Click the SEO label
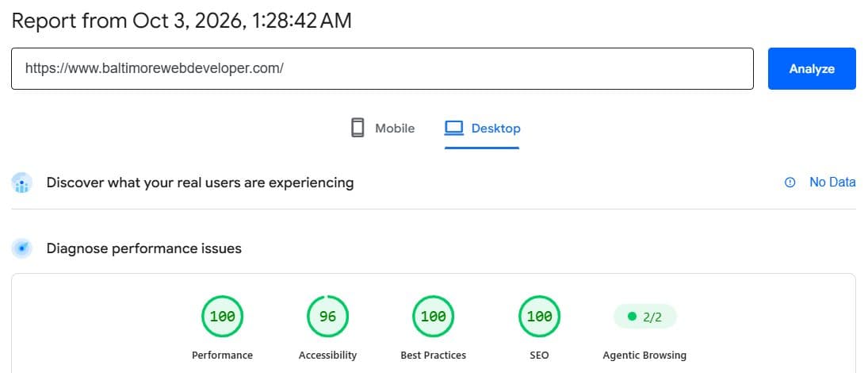 539,356
